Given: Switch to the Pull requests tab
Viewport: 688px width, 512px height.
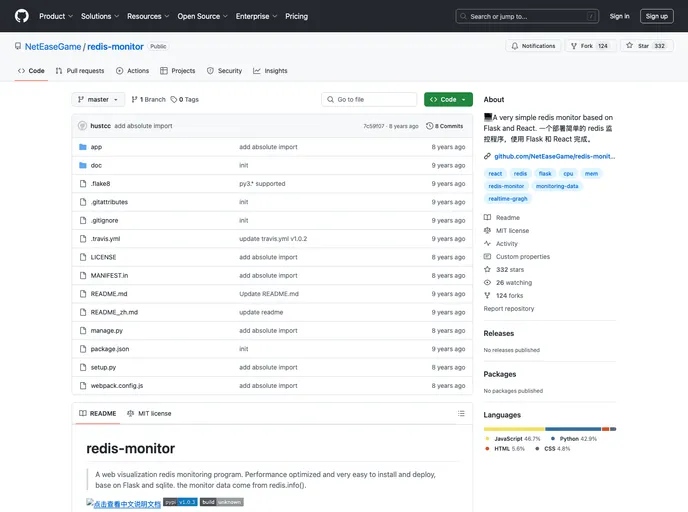Looking at the screenshot, I should pyautogui.click(x=79, y=71).
